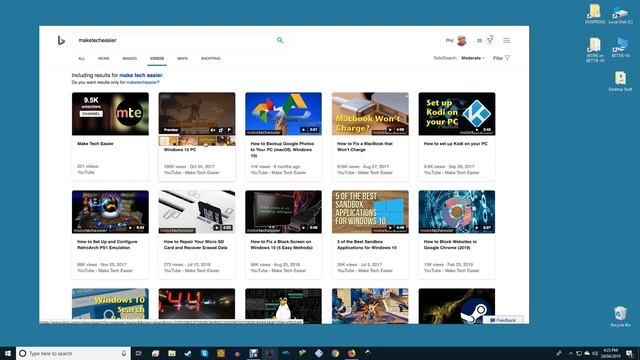
Task: Open Firefox from the taskbar
Action: (351, 353)
